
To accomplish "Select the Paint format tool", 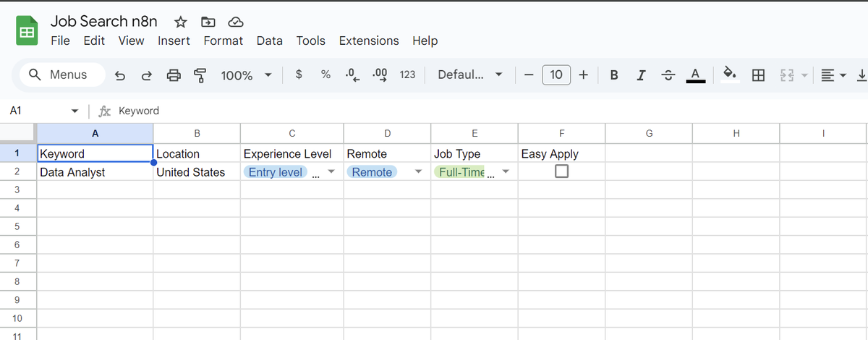I will click(200, 75).
